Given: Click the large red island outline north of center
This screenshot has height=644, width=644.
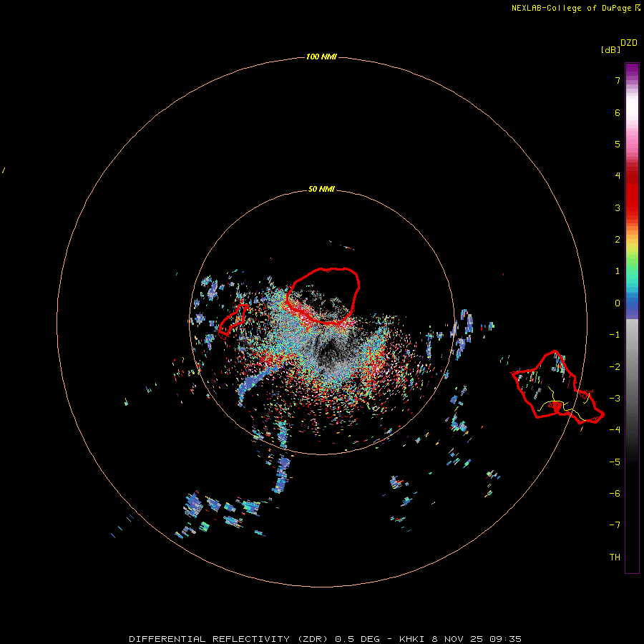Looking at the screenshot, I should point(323,296).
